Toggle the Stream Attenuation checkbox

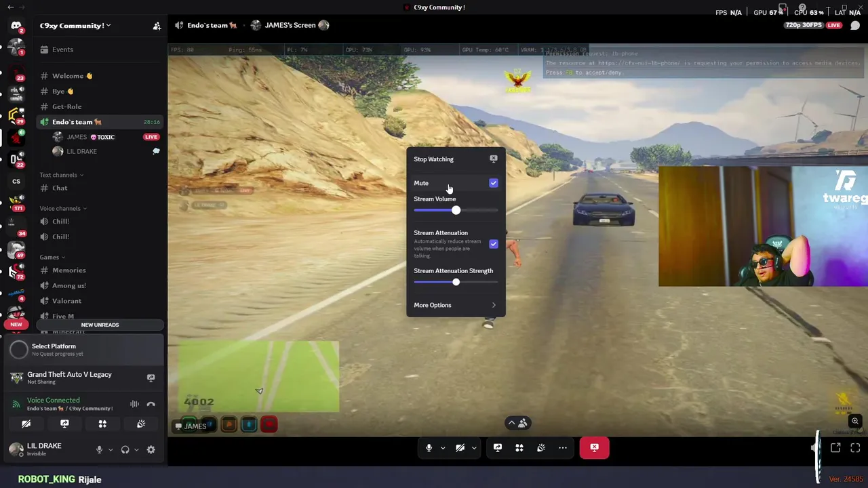point(494,244)
